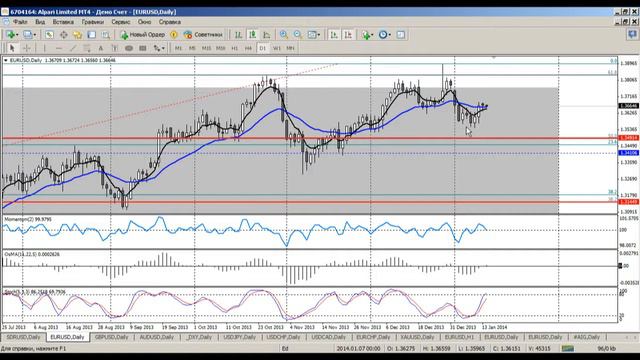
Task: Open the Periods clock icon
Action: pyautogui.click(x=383, y=35)
